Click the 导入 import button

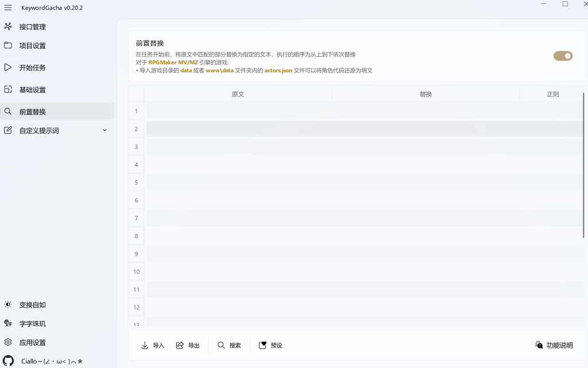pyautogui.click(x=153, y=345)
